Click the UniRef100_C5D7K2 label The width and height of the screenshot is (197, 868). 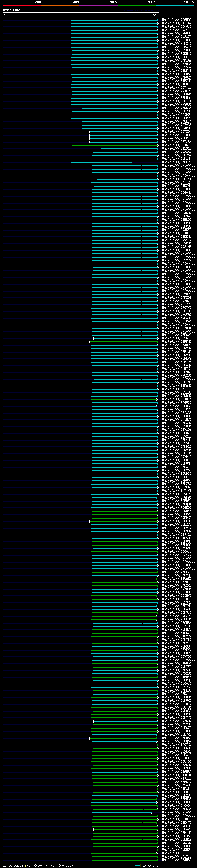(177, 735)
